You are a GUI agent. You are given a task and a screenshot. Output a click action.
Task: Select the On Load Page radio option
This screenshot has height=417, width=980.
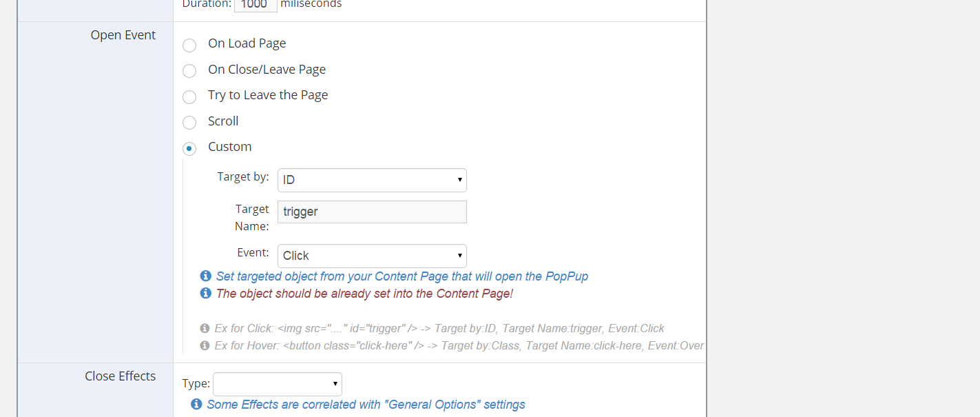pyautogui.click(x=189, y=46)
